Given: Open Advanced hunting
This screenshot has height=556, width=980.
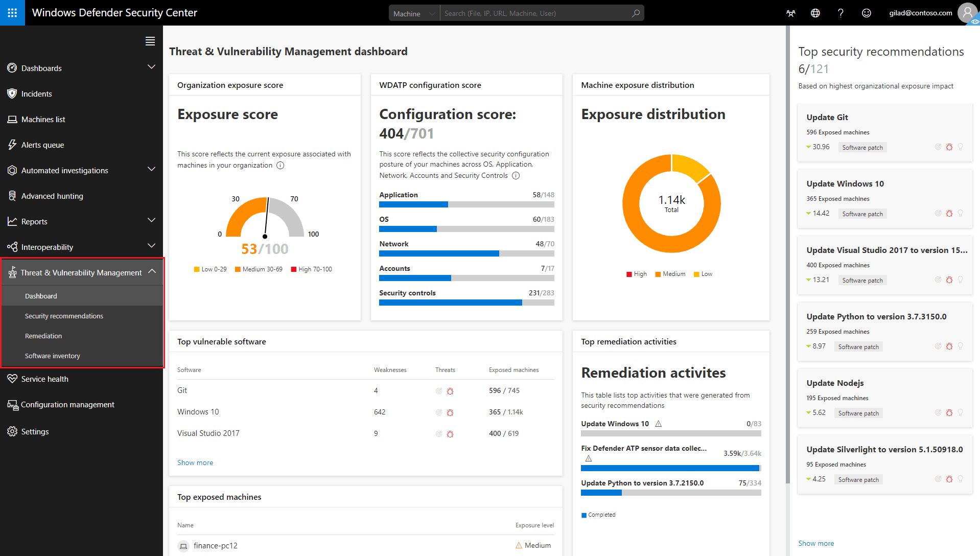Looking at the screenshot, I should tap(12, 196).
